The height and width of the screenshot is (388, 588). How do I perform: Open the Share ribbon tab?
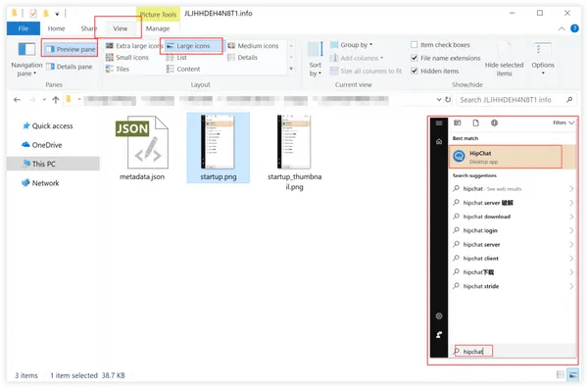pos(88,28)
